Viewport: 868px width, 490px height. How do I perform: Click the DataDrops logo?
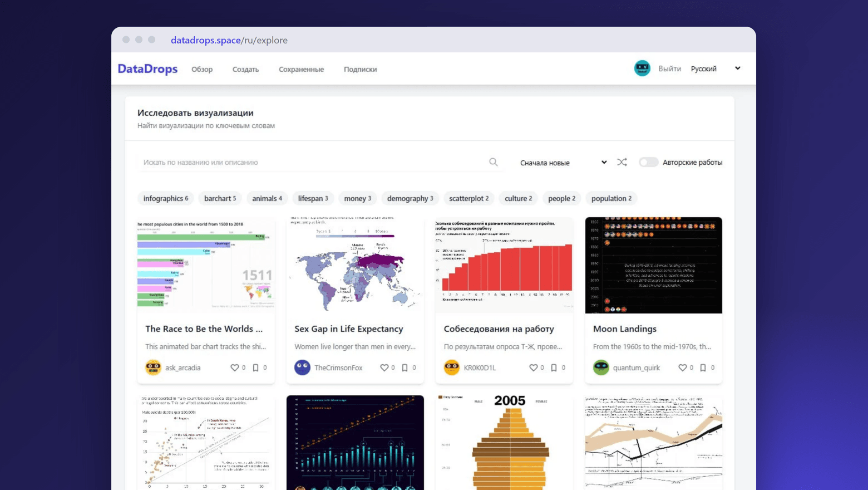147,69
